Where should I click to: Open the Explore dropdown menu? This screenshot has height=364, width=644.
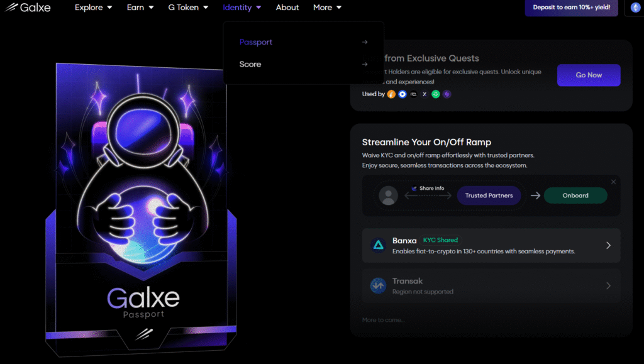(x=93, y=8)
